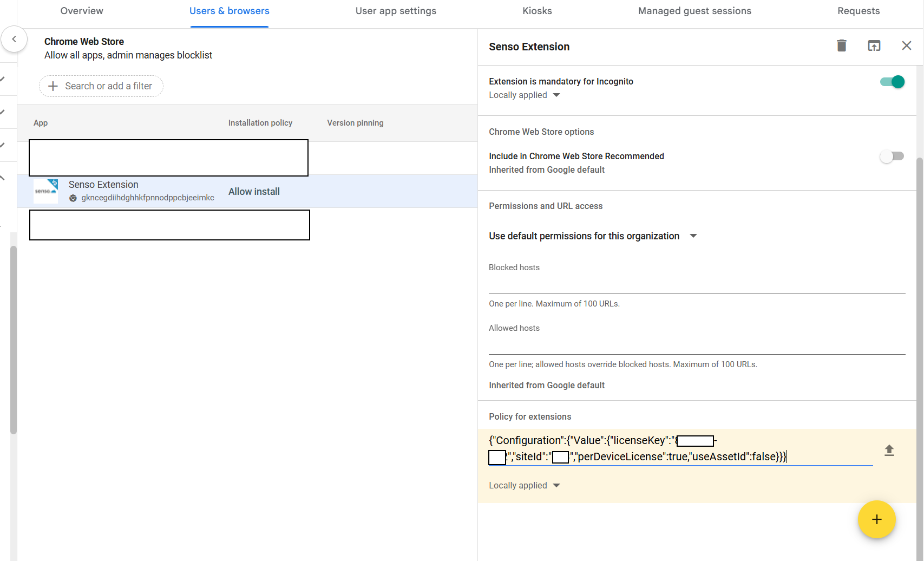Click the Allowed hosts input field
The width and height of the screenshot is (924, 561).
(697, 345)
